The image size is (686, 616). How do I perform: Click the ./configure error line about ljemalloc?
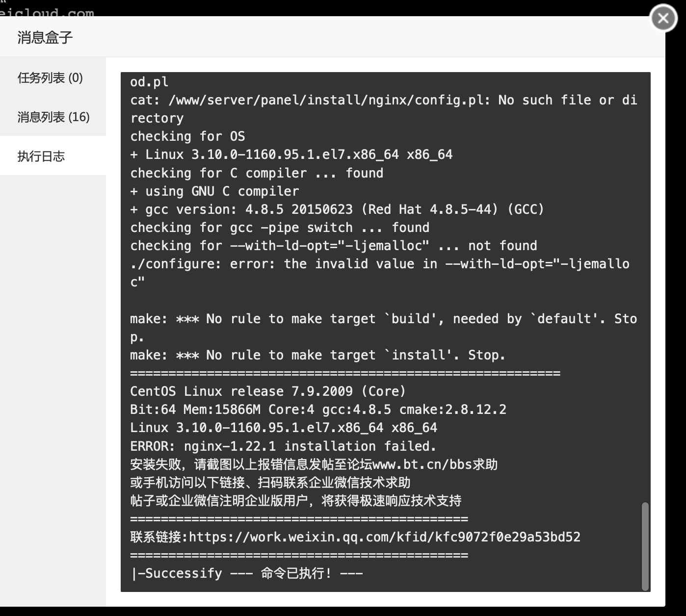pos(380,273)
